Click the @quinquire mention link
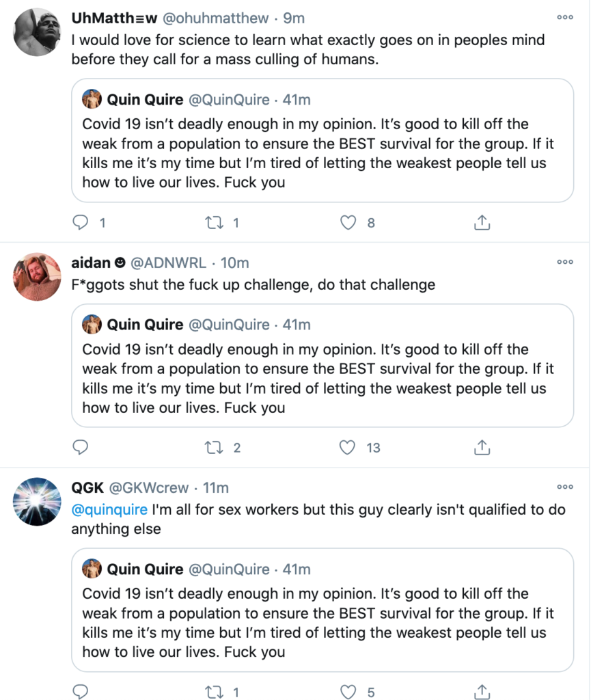 [109, 509]
